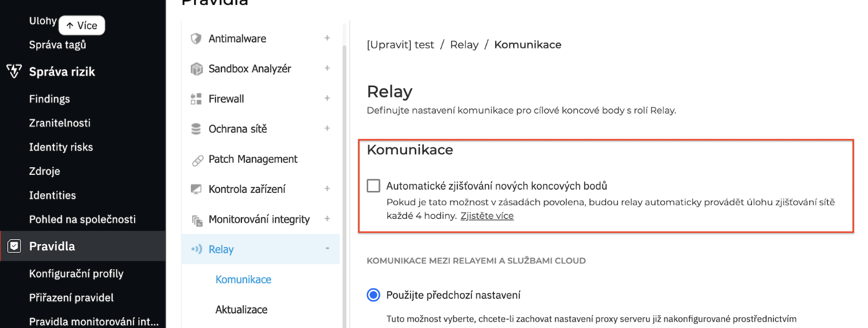The height and width of the screenshot is (328, 868).
Task: Open the Zjistěte více link
Action: [x=487, y=216]
